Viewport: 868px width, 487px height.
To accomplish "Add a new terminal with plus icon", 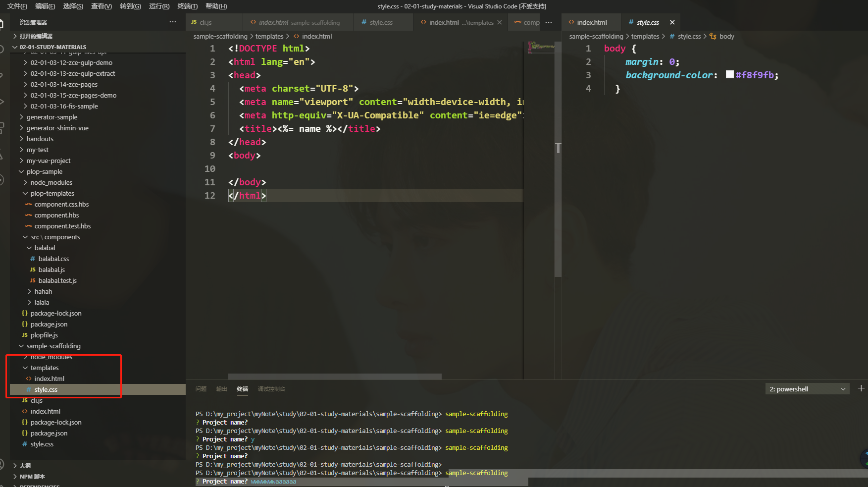I will coord(861,388).
